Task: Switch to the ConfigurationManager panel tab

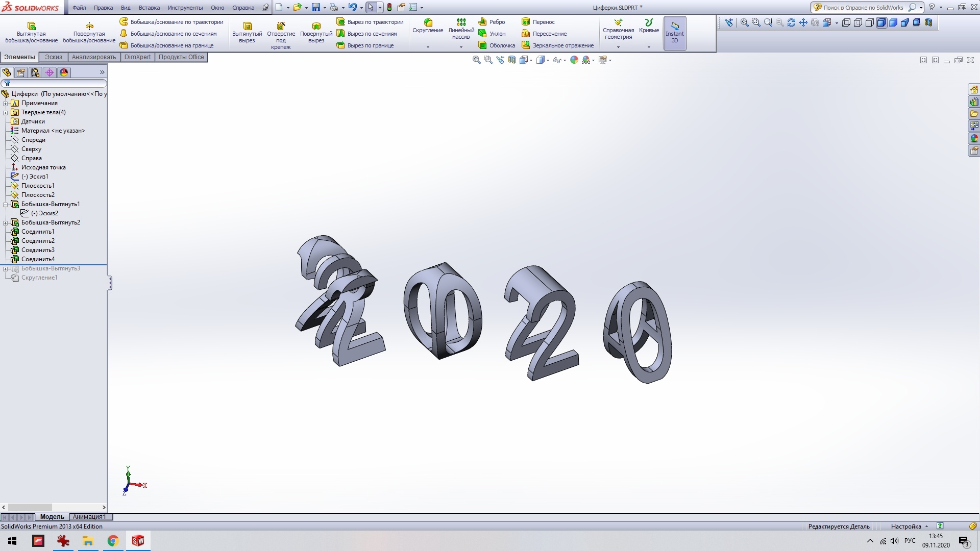Action: click(x=35, y=72)
